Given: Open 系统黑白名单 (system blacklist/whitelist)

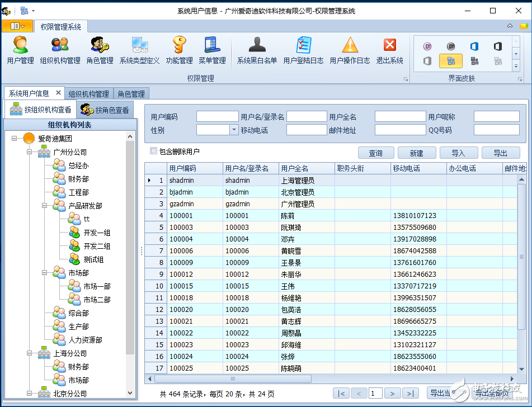Looking at the screenshot, I should 257,50.
